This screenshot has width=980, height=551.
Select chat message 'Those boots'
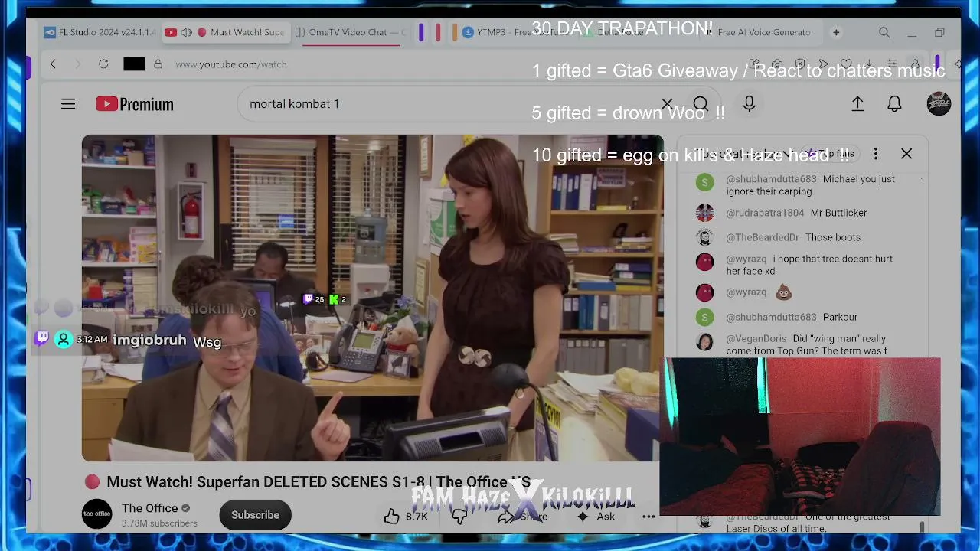[x=832, y=237]
